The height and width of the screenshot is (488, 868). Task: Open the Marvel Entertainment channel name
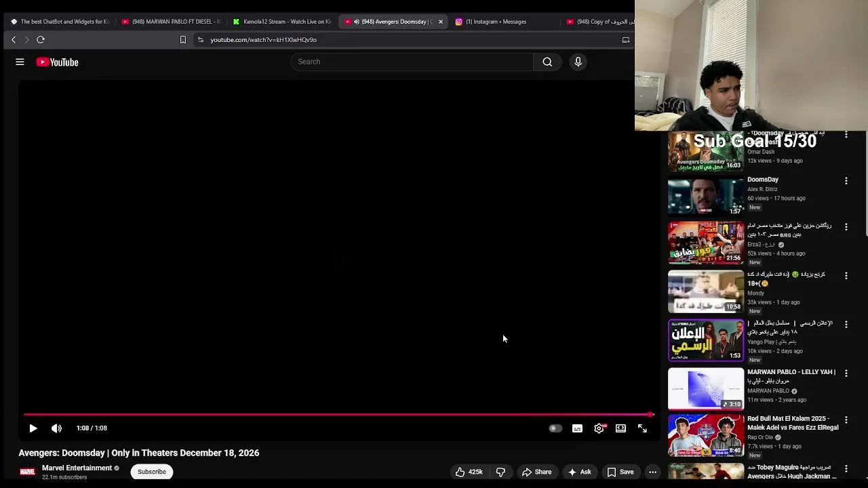(77, 468)
